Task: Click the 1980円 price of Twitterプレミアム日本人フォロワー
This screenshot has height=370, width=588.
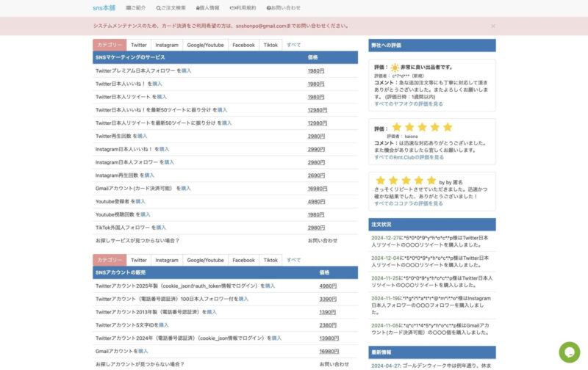Action: coord(316,71)
